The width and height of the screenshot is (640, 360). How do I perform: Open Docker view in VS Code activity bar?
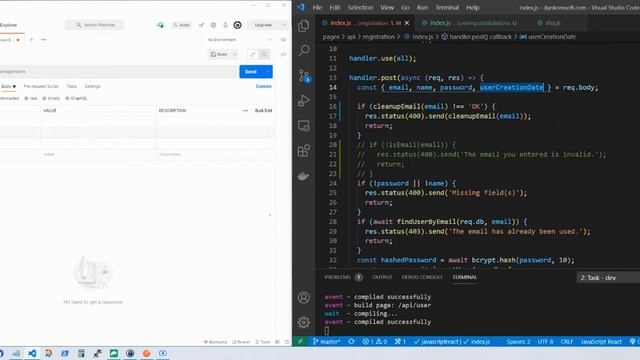[x=303, y=176]
